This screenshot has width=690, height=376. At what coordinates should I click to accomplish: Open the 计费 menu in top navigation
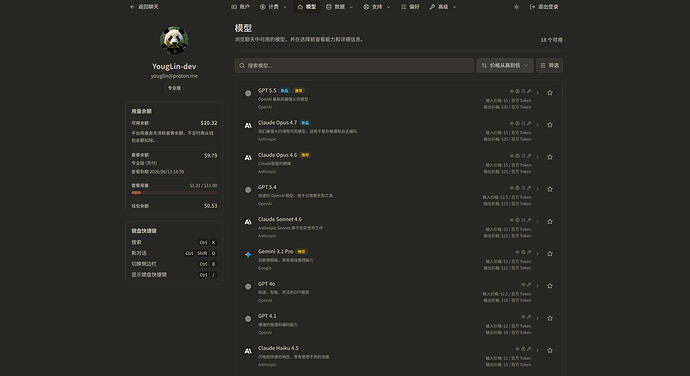[273, 7]
